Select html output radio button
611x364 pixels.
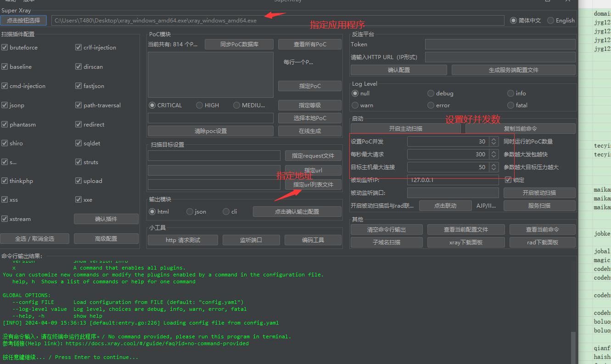click(152, 211)
